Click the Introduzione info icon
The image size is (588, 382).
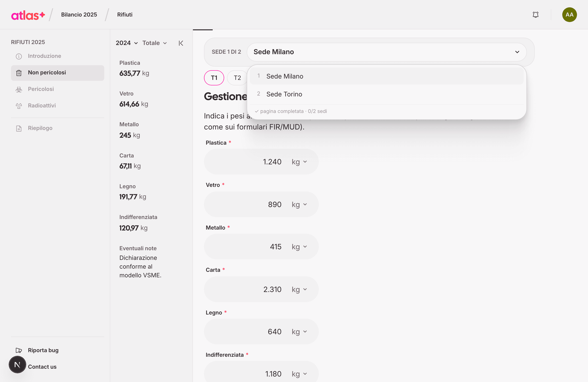pyautogui.click(x=19, y=56)
